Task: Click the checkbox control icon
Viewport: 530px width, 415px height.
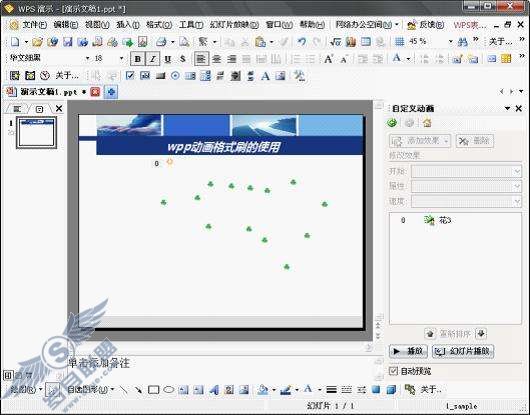Action: coord(130,75)
